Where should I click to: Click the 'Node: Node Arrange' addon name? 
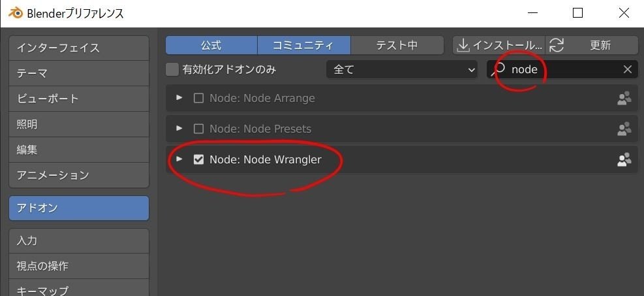(x=262, y=98)
